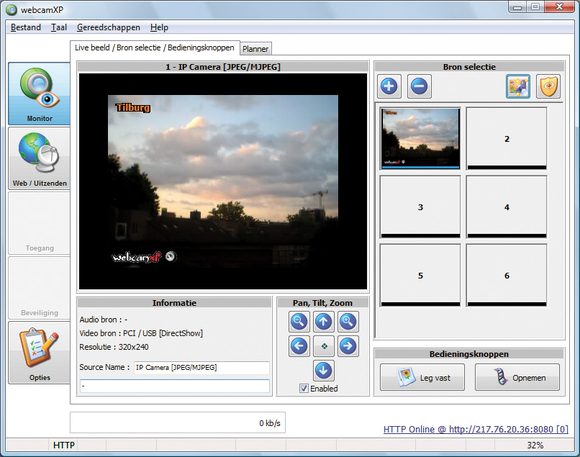Image resolution: width=580 pixels, height=457 pixels.
Task: Center the camera with the middle PTZ button
Action: [x=324, y=346]
